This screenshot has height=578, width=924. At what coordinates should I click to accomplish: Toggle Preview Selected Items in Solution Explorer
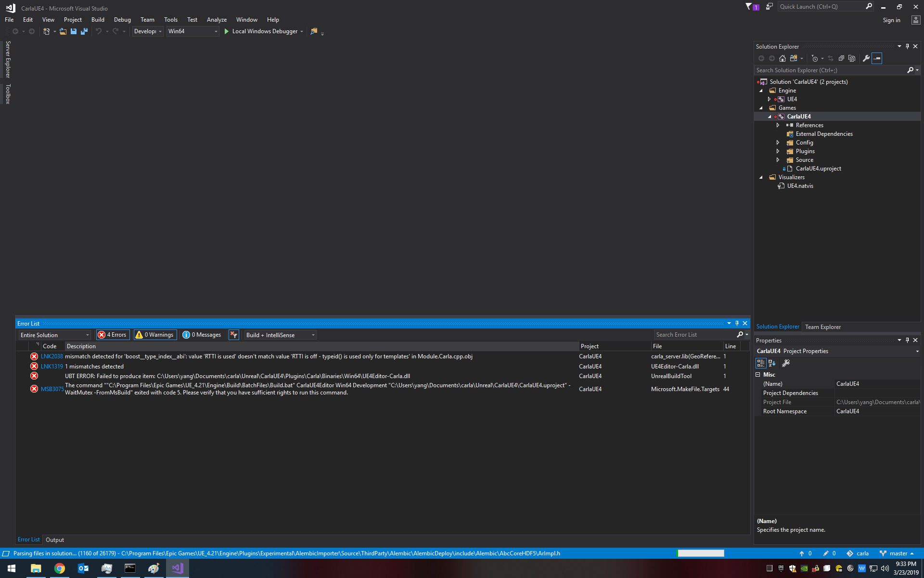[x=877, y=58]
